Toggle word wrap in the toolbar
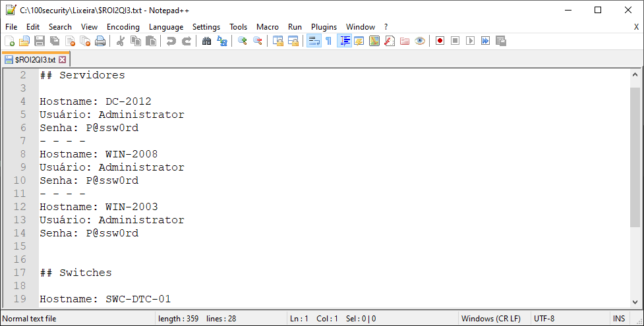This screenshot has height=326, width=644. tap(314, 41)
